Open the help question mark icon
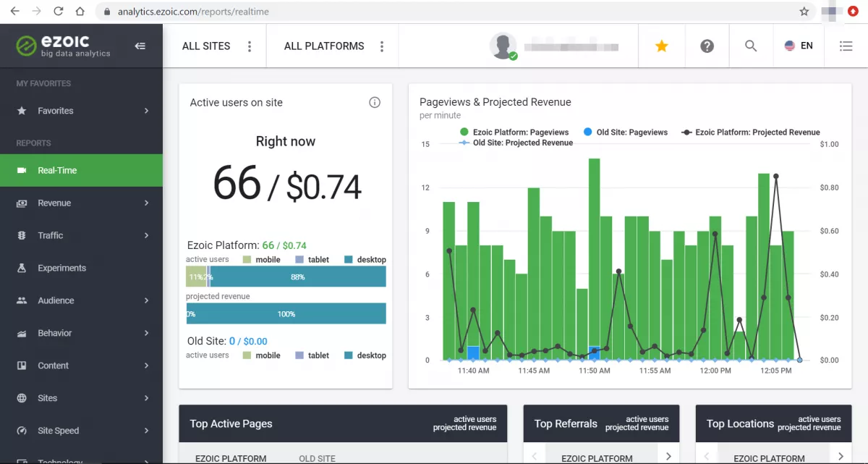The width and height of the screenshot is (868, 464). [x=707, y=46]
